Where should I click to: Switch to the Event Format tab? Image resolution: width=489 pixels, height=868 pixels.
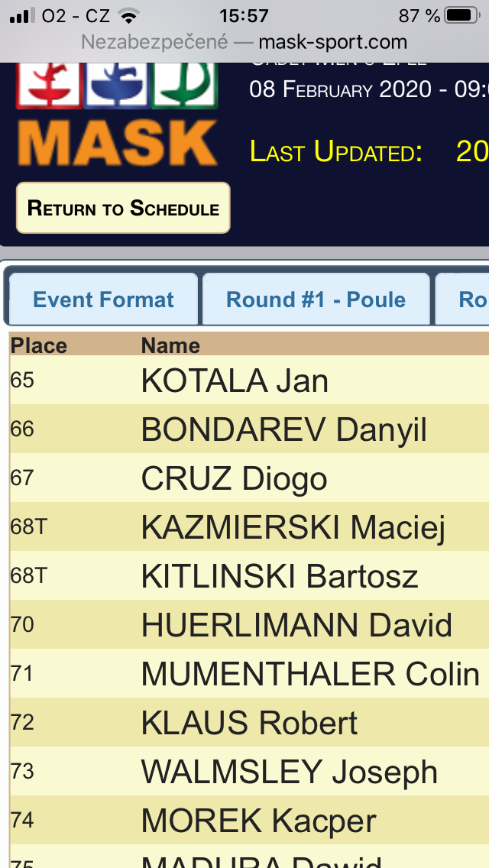click(x=103, y=300)
